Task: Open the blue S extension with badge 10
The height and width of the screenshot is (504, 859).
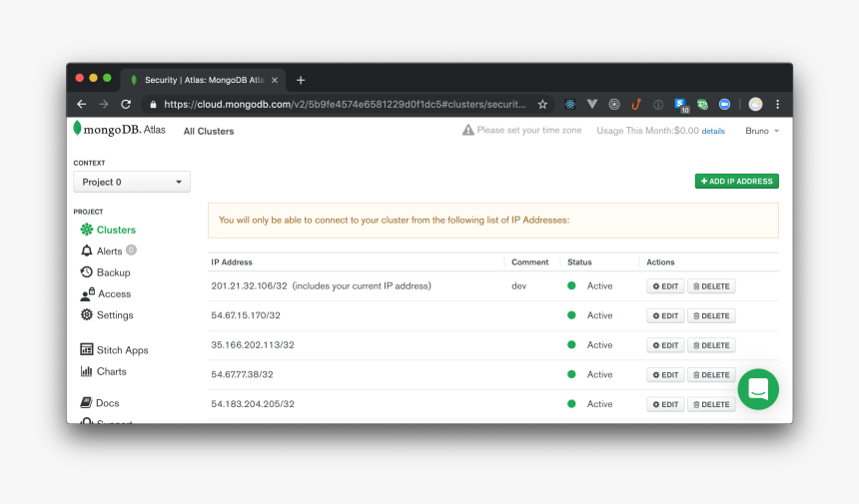Action: (681, 105)
